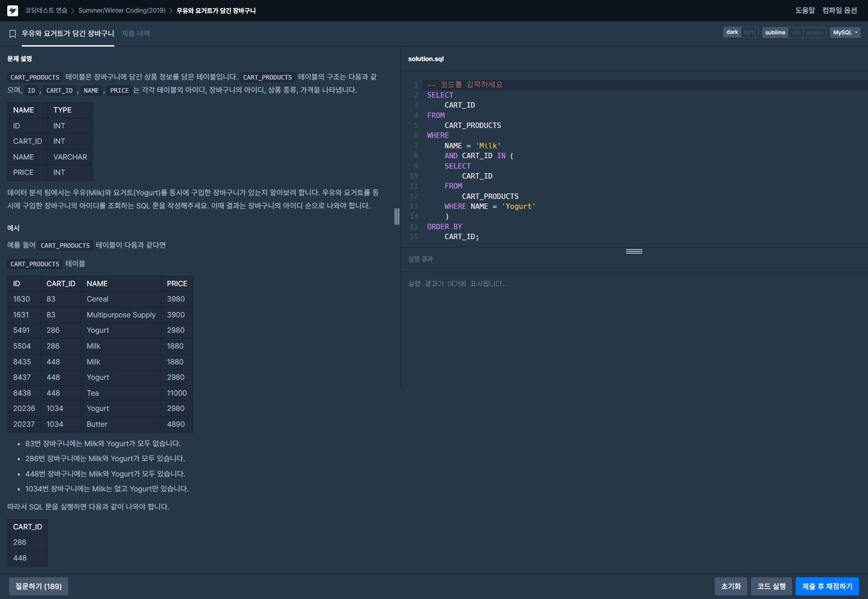Open the MySQL language dropdown

tap(845, 33)
